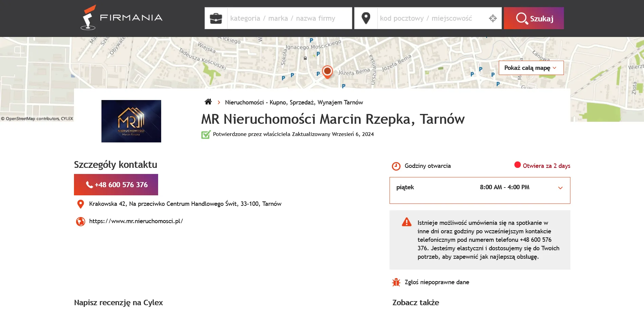Open the MR Nieruchomości company logo thumbnail
644x313 pixels.
point(131,121)
